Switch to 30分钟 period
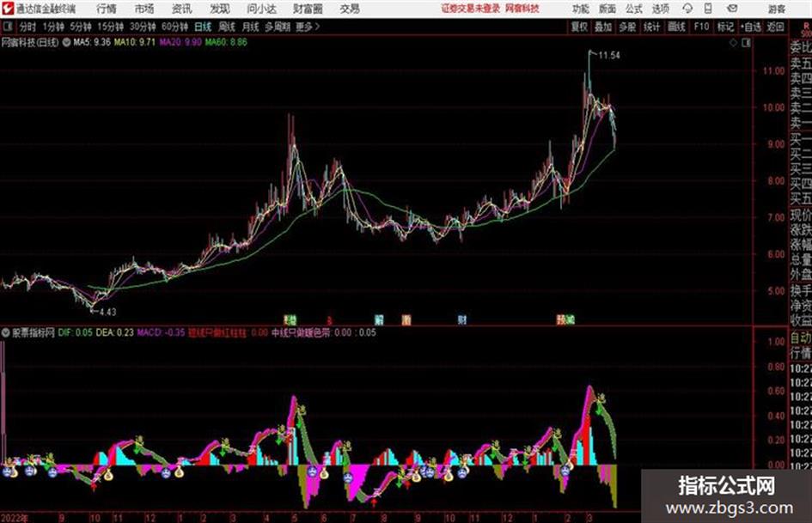Image resolution: width=812 pixels, height=523 pixels. (143, 27)
